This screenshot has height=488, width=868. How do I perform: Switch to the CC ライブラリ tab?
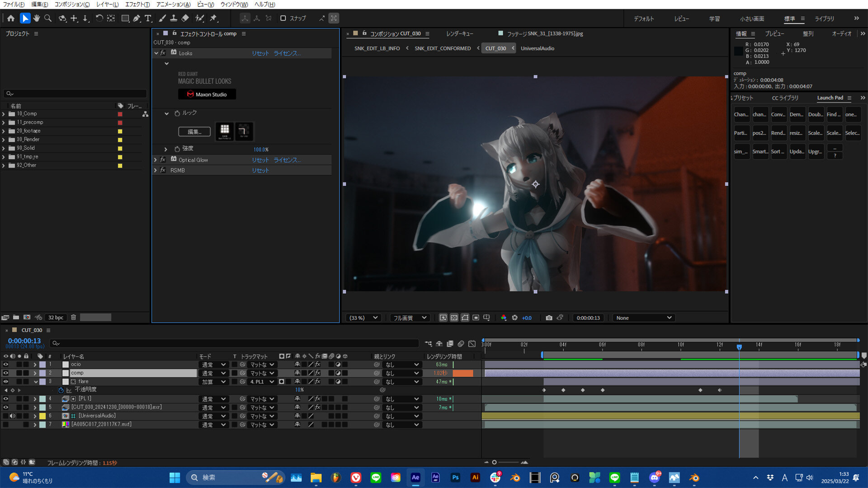coord(785,98)
